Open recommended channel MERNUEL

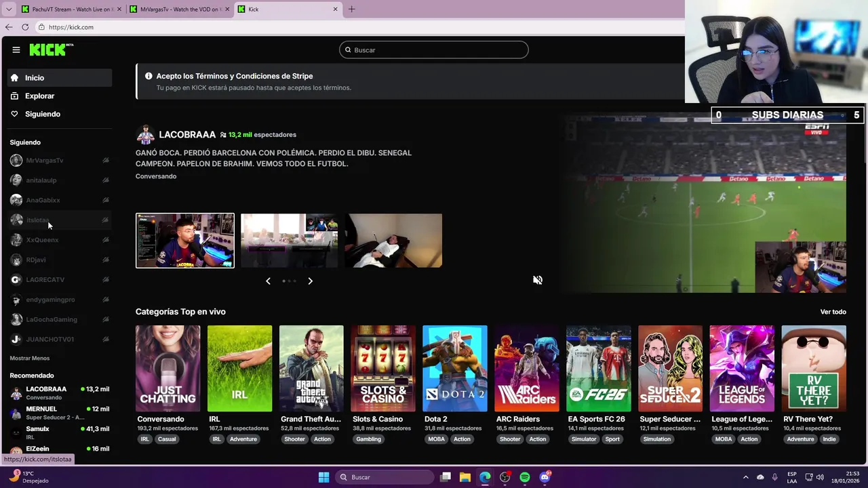60,413
